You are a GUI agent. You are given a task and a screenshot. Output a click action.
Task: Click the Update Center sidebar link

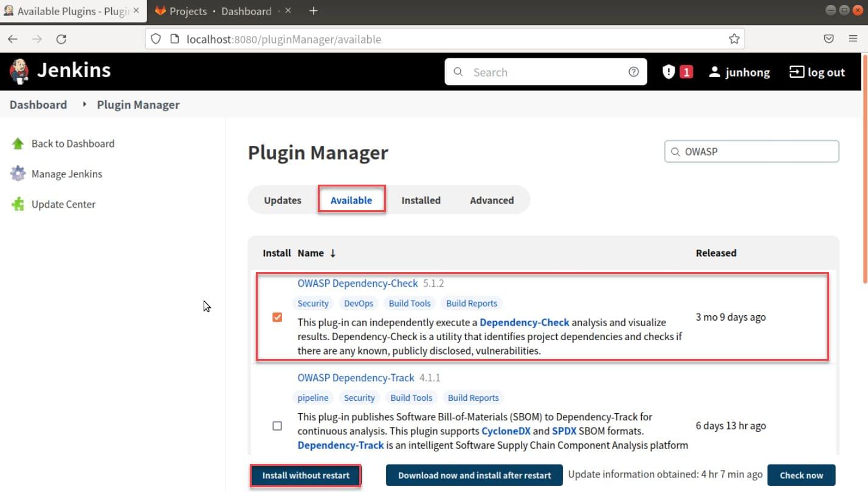[x=63, y=204]
